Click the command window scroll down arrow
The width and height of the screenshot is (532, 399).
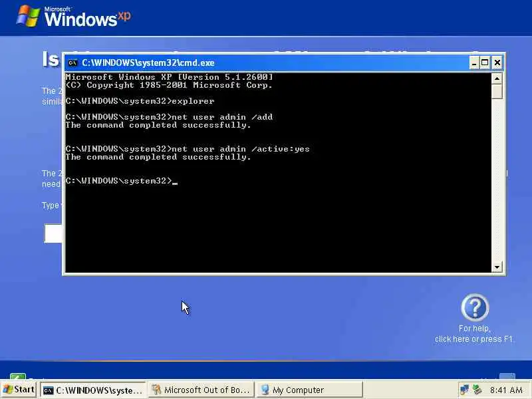point(497,267)
